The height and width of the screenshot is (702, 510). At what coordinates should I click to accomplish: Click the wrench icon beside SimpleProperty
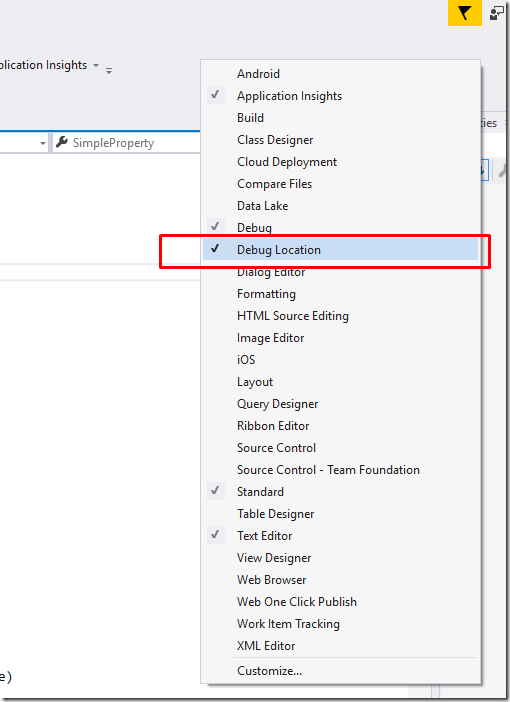pyautogui.click(x=62, y=142)
